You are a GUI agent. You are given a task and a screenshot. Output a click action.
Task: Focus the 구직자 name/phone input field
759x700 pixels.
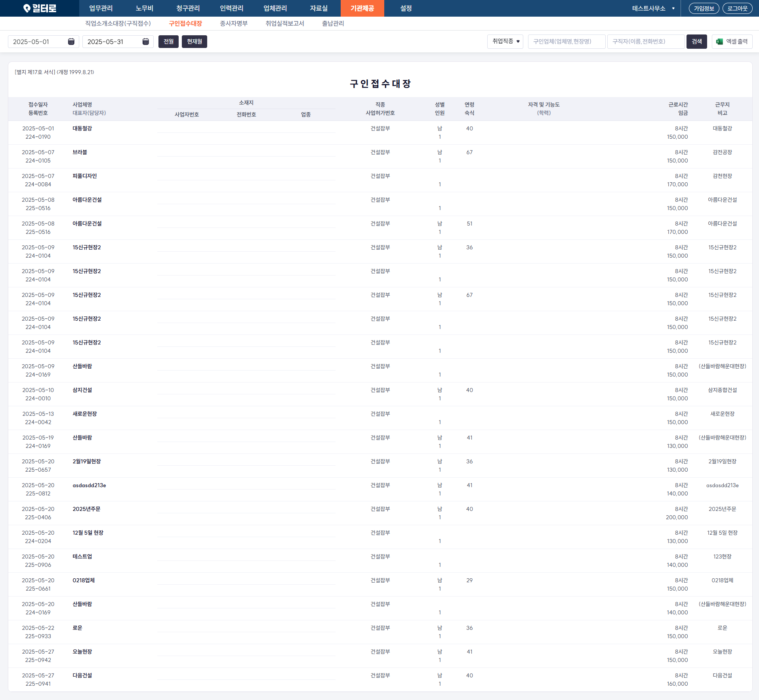[x=646, y=42]
